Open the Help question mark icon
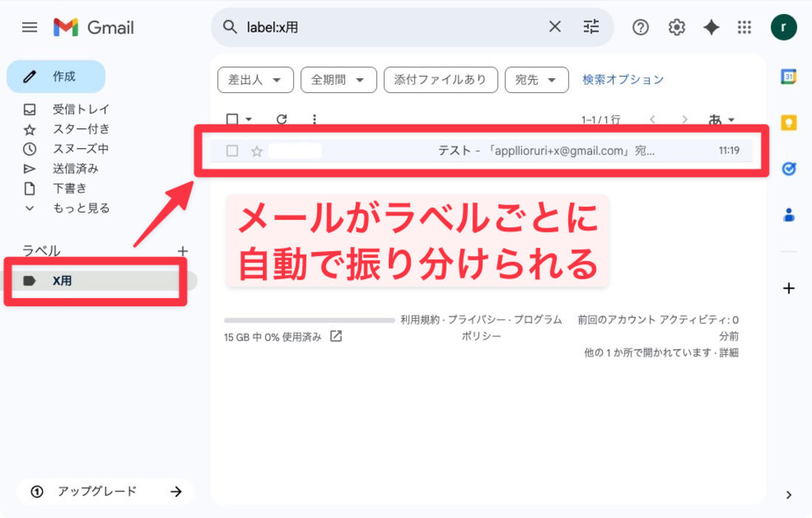The height and width of the screenshot is (518, 812). click(x=641, y=27)
